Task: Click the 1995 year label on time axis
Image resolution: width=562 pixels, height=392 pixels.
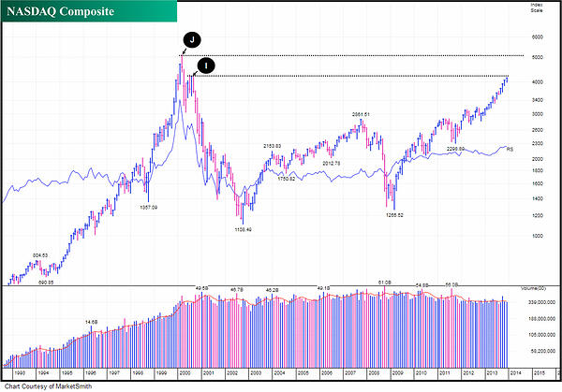Action: pos(67,373)
